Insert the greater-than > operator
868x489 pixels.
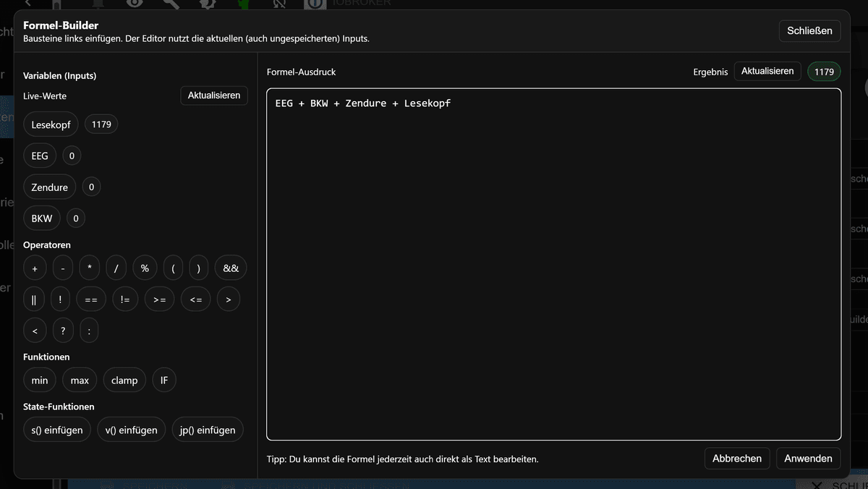pos(228,299)
